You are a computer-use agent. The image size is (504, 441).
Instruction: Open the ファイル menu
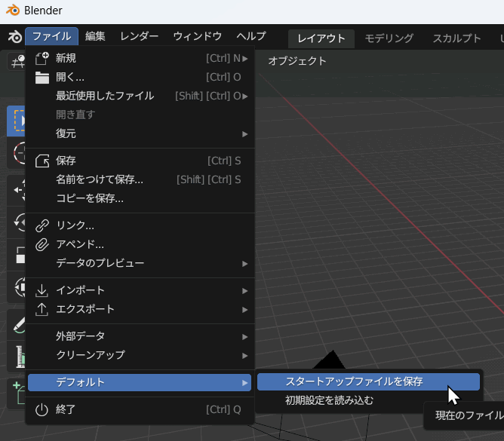pyautogui.click(x=52, y=36)
